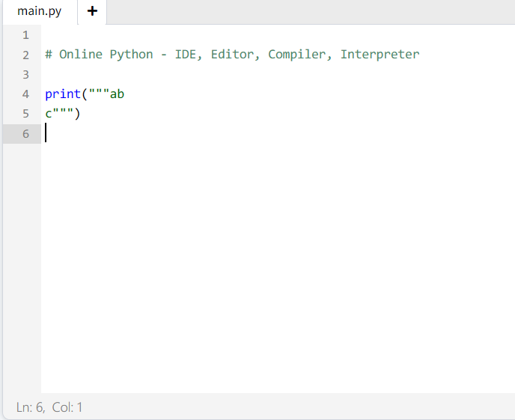Image resolution: width=515 pixels, height=420 pixels.
Task: Click the closing parenthesis on line 5
Action: tap(77, 114)
